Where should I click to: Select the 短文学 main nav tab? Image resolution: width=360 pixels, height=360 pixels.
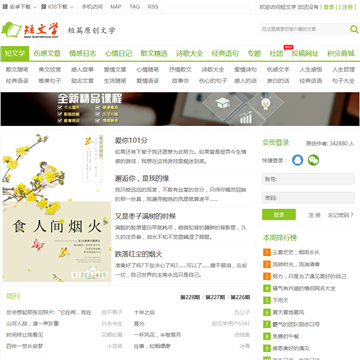point(15,53)
